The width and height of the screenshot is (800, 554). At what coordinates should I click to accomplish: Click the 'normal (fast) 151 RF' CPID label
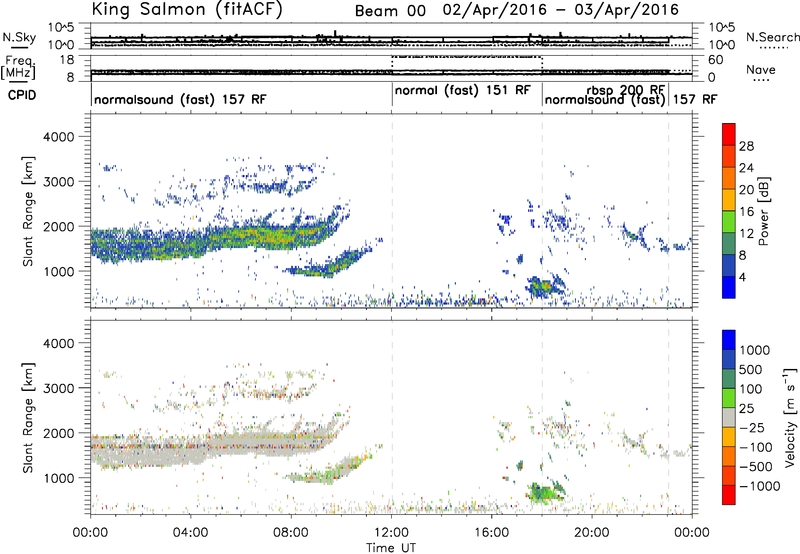point(463,90)
